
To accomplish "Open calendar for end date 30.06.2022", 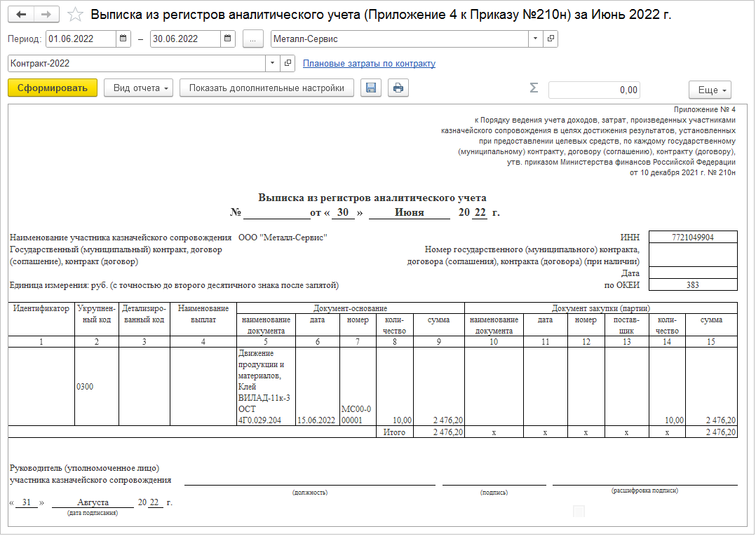I will click(x=229, y=39).
